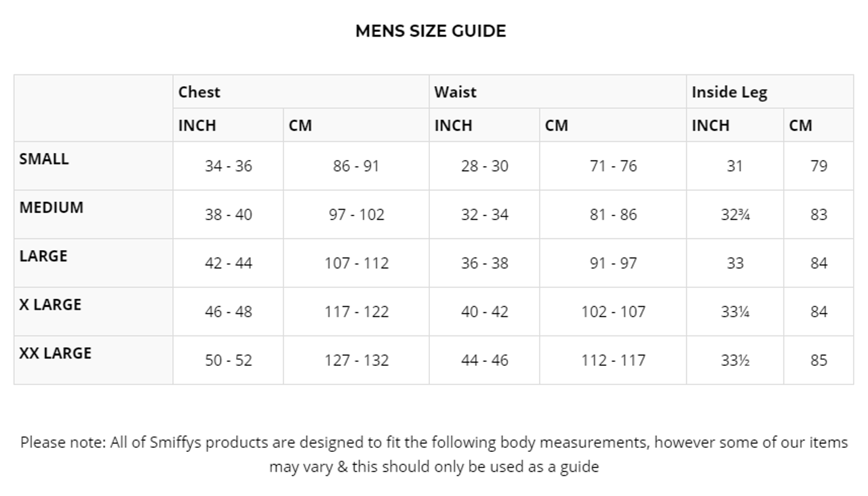Click the 97 - 102 chest cm cell

(x=356, y=215)
